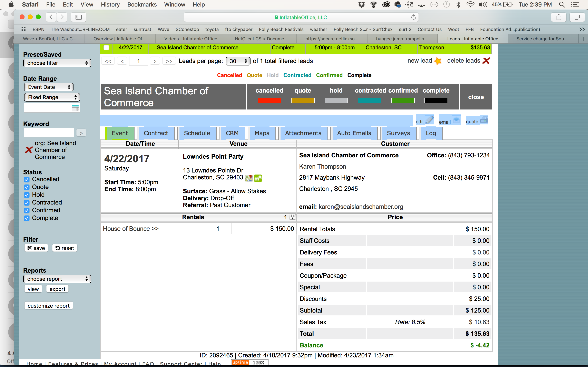Click the email envelope icon
The height and width of the screenshot is (367, 588).
tap(456, 120)
